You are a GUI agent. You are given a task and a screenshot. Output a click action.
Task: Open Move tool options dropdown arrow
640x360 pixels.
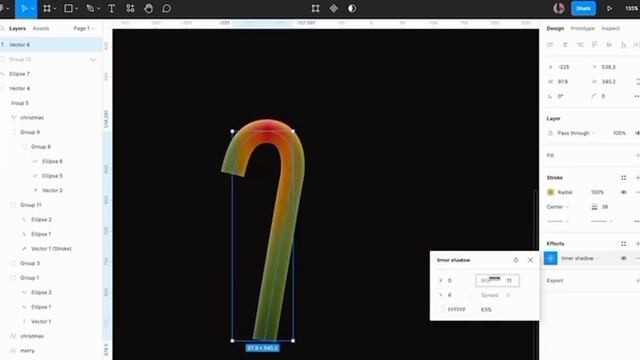33,9
